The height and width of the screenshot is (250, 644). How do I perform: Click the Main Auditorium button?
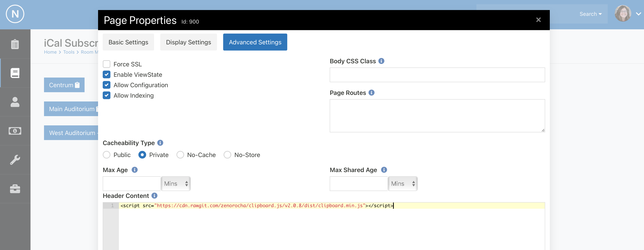click(71, 109)
